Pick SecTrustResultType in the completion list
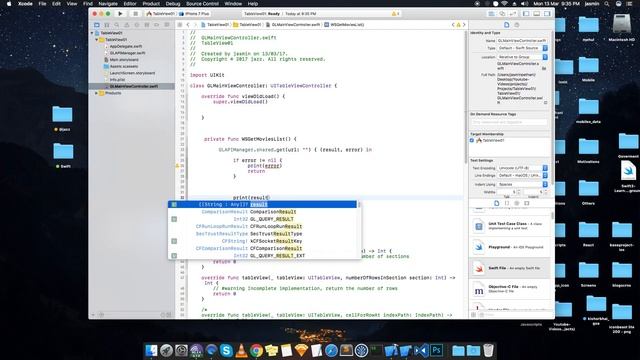Screen dimensions: 640x360 (x=262, y=234)
